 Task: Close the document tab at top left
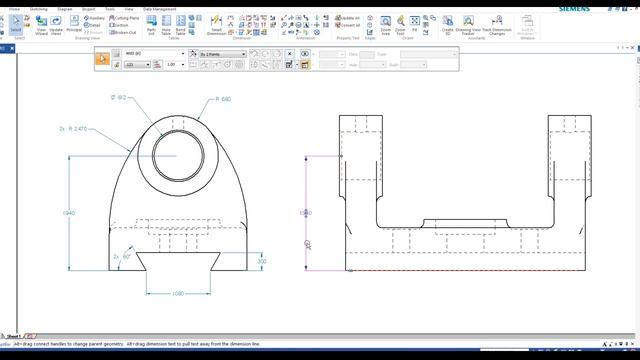[12, 48]
